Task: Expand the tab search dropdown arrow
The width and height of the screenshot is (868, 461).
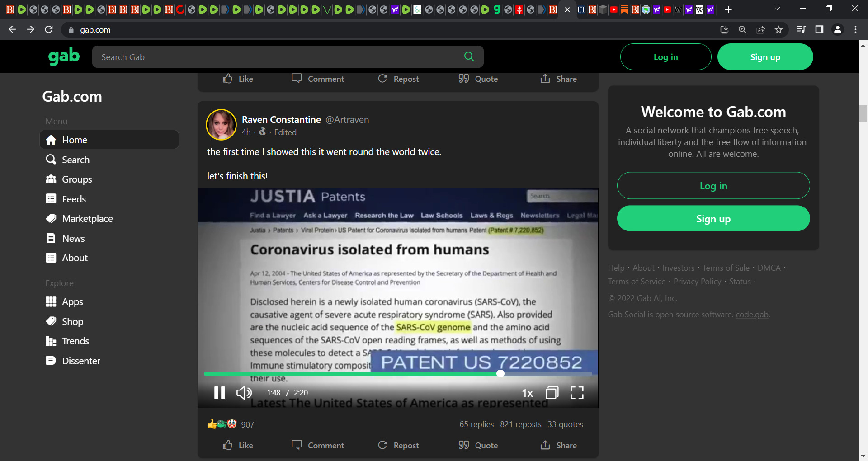Action: click(x=777, y=9)
